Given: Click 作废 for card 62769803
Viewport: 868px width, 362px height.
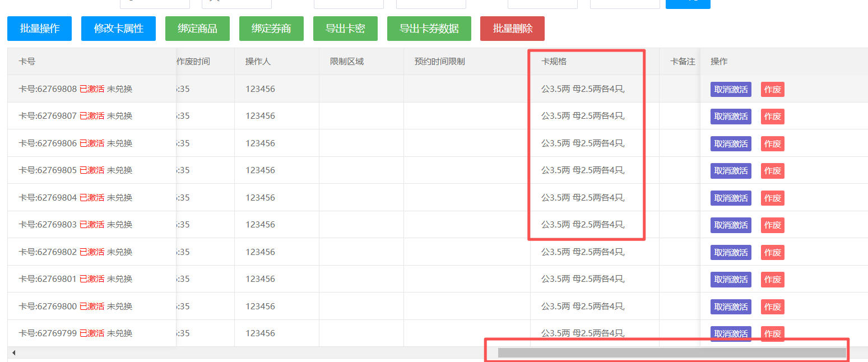Looking at the screenshot, I should click(772, 225).
